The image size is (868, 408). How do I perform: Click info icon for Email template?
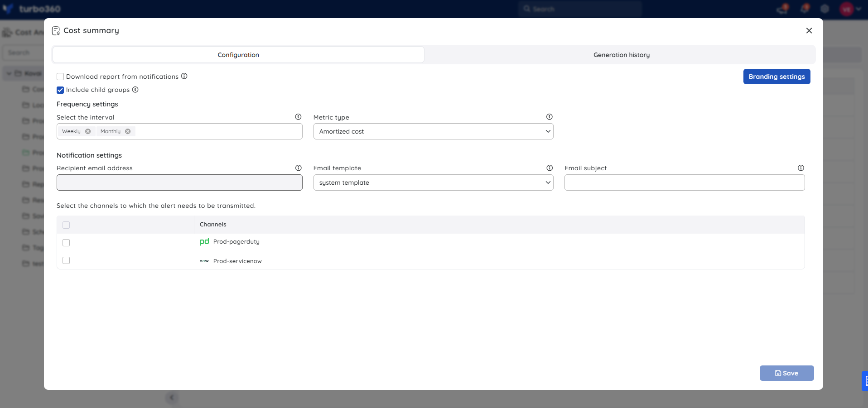point(550,168)
